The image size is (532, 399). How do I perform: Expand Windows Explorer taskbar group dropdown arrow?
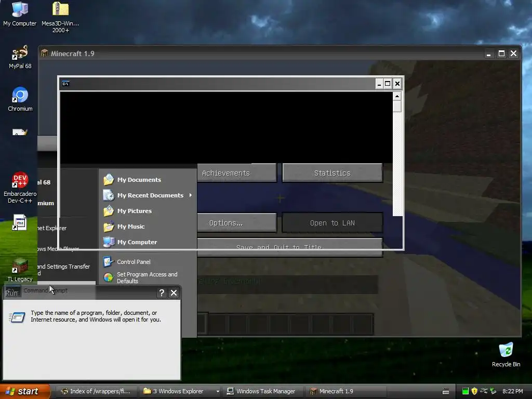218,392
